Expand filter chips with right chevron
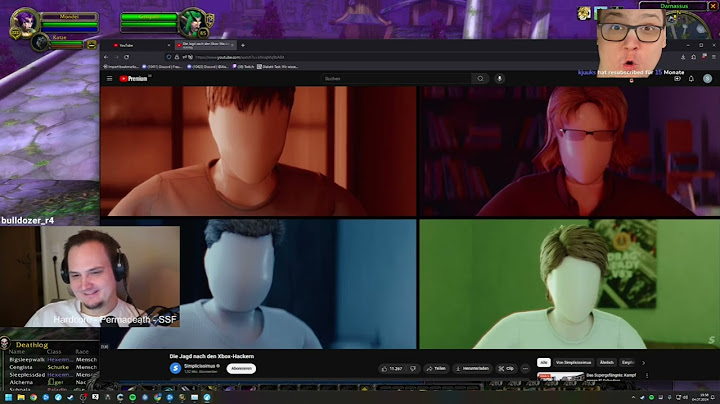The image size is (720, 404). click(643, 363)
